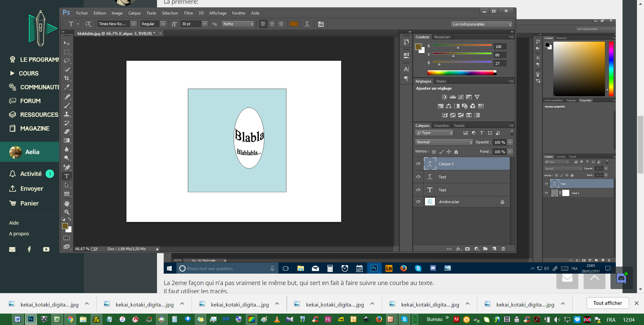Viewport: 644px width, 325px height.
Task: Select the Move tool
Action: [x=67, y=43]
